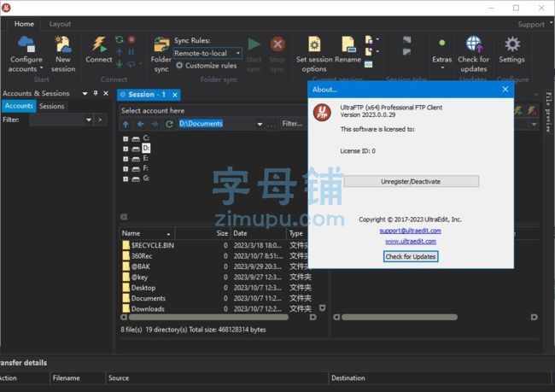Open Accounts & Sessions panel menu arrow
Viewport: 555px width, 392px height.
(x=85, y=93)
